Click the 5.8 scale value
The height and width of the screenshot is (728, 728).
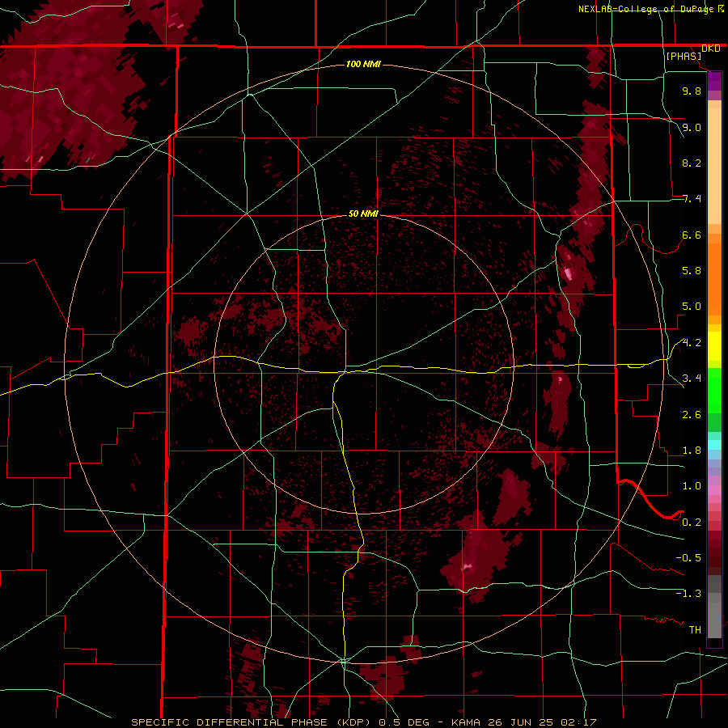(692, 271)
